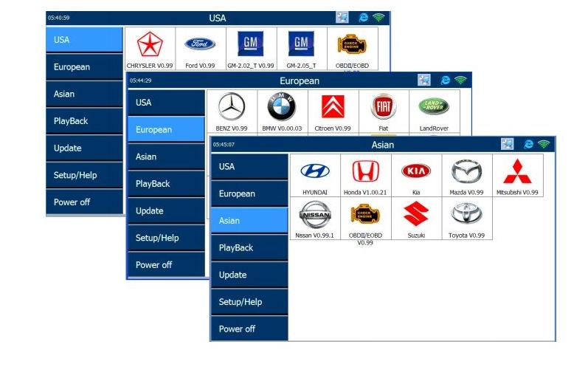Open Setup/Help in European window sidebar
Viewport: 588px width, 367px height.
166,238
